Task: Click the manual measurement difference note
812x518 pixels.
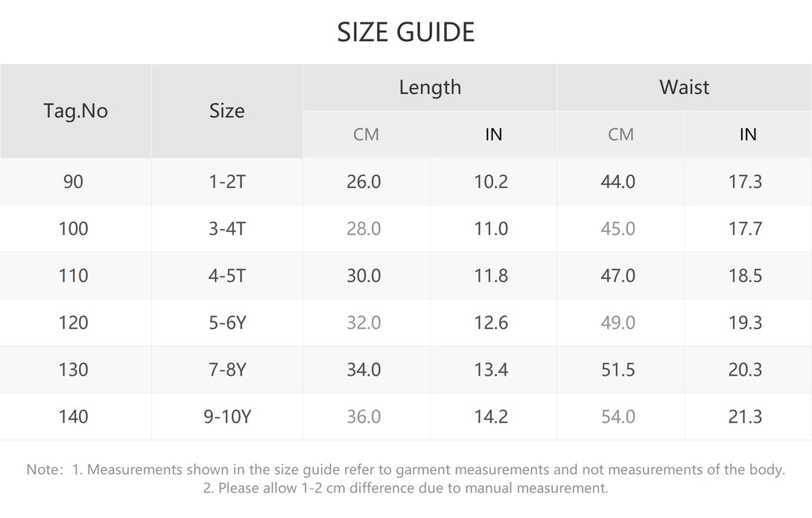Action: [406, 488]
